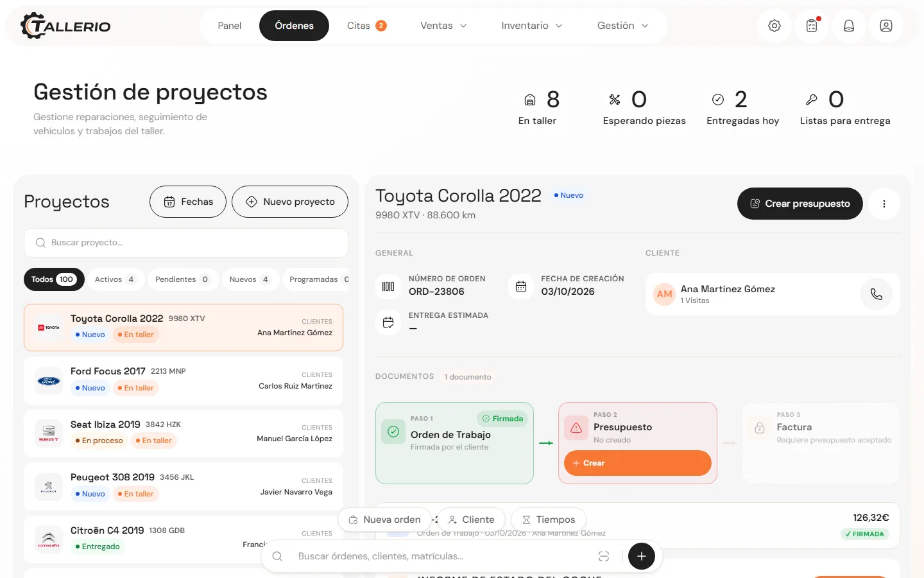Open the notifications bell
924x578 pixels.
(x=849, y=26)
